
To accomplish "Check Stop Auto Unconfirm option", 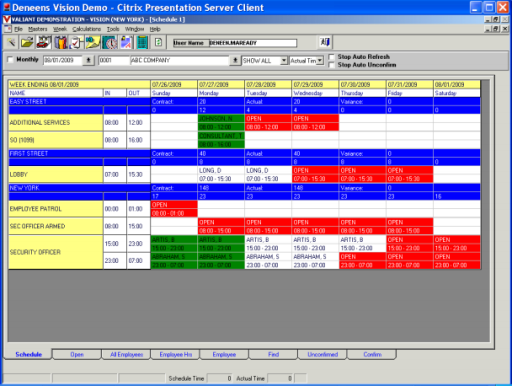I will (x=332, y=65).
